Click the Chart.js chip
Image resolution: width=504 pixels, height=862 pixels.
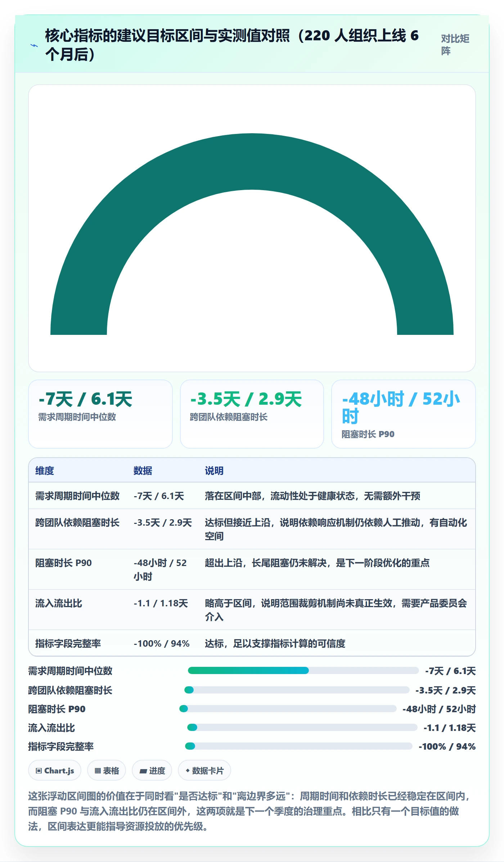(x=55, y=771)
